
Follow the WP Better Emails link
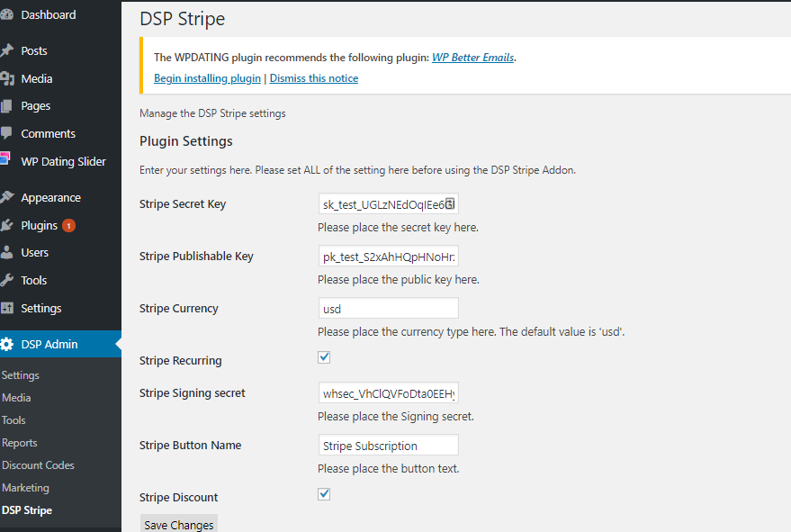[x=472, y=58]
